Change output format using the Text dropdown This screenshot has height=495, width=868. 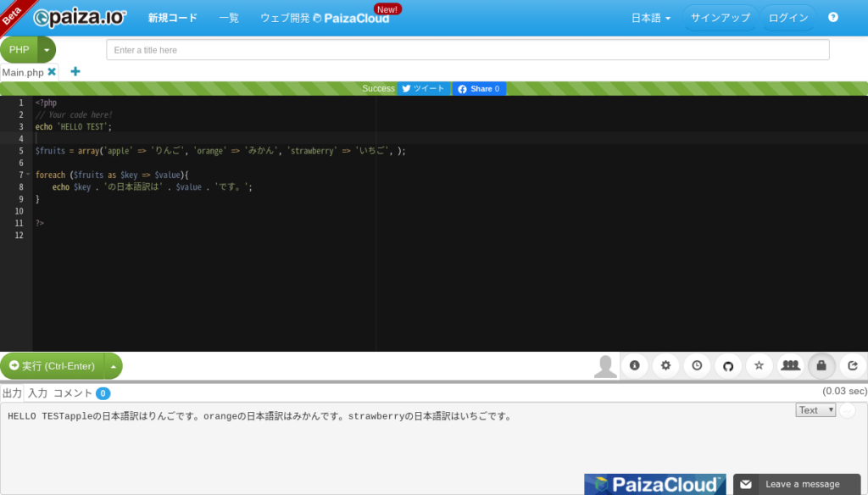[814, 409]
